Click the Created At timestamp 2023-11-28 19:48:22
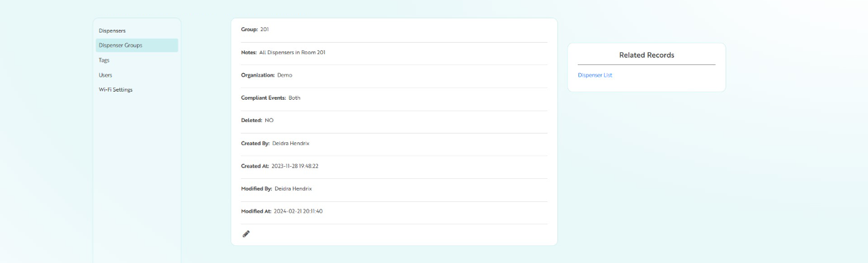This screenshot has height=263, width=868. click(x=295, y=166)
